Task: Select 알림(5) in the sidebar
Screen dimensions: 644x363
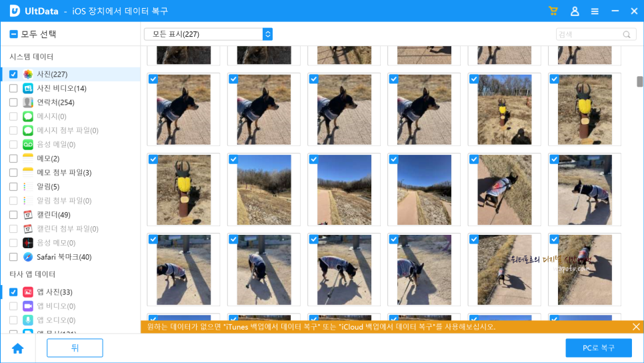Action: (x=48, y=187)
